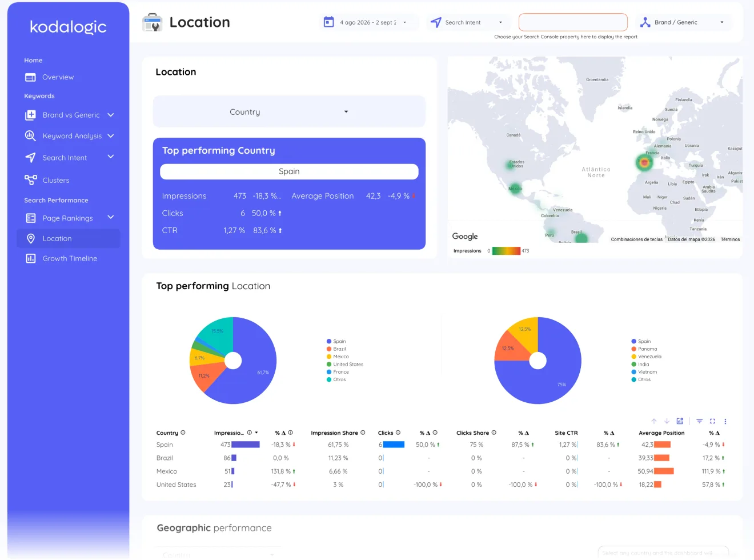
Task: Click the Vietnam legend entry in clicks pie
Action: pyautogui.click(x=644, y=372)
